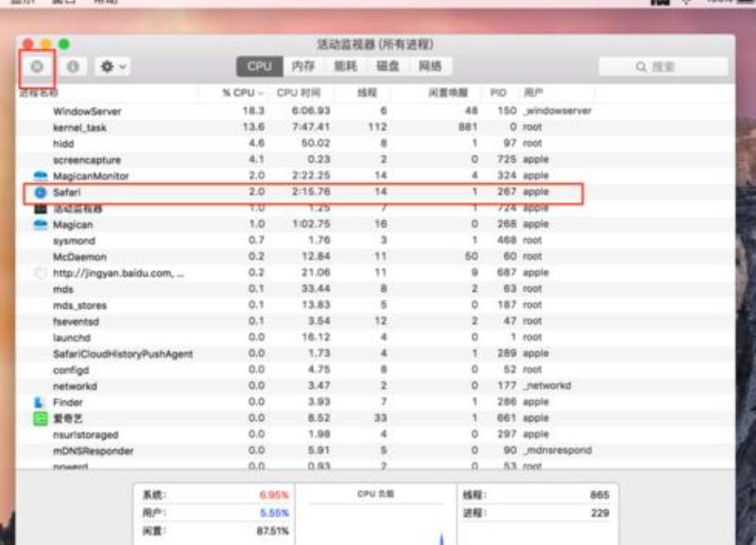756x545 pixels.
Task: Select the configd process row
Action: click(375, 370)
